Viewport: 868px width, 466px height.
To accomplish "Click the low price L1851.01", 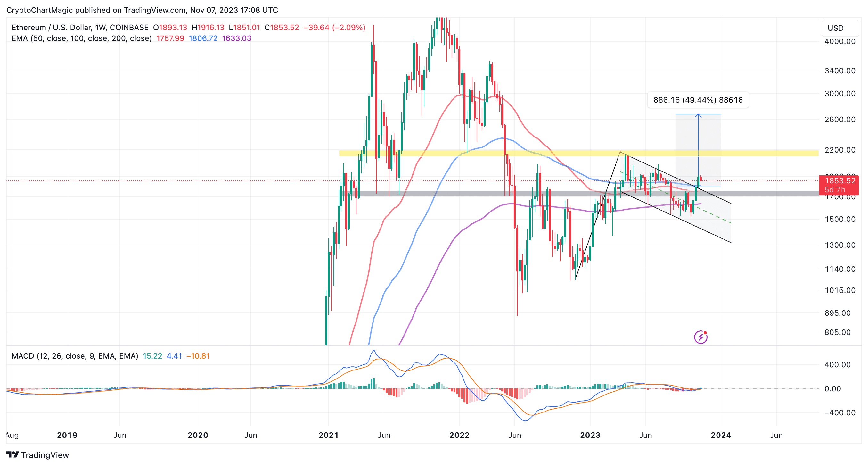I will (x=244, y=27).
